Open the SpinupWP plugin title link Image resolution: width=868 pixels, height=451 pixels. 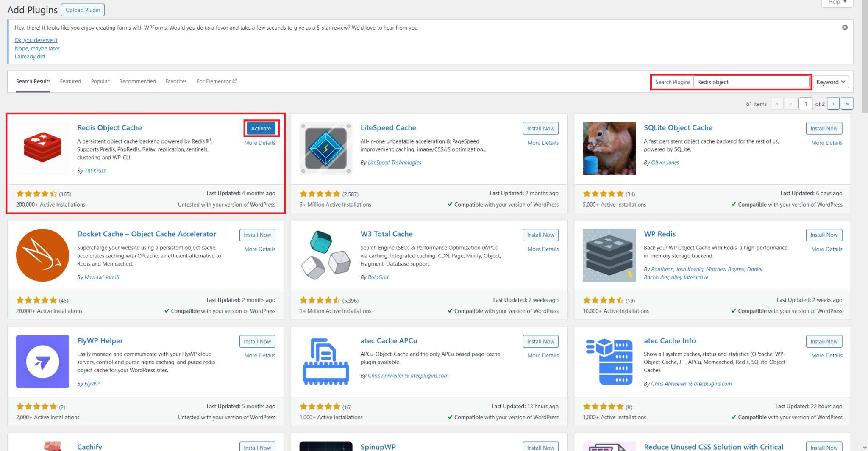(x=378, y=446)
